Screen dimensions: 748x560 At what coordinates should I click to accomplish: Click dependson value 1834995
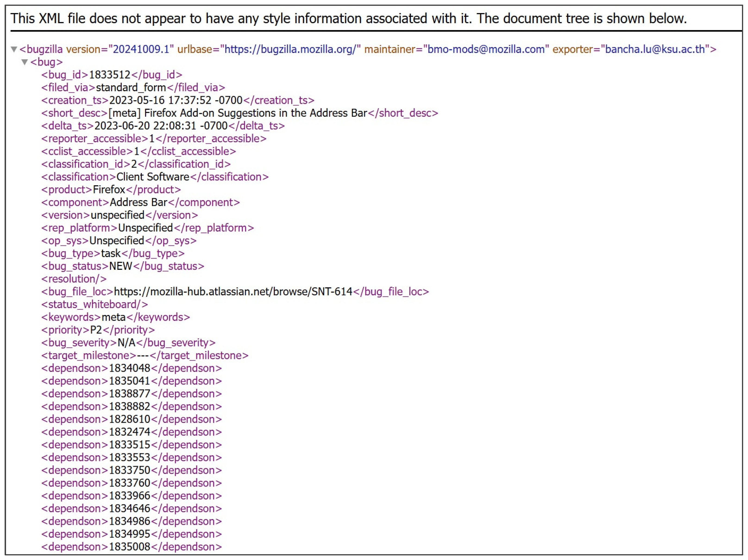pyautogui.click(x=129, y=534)
